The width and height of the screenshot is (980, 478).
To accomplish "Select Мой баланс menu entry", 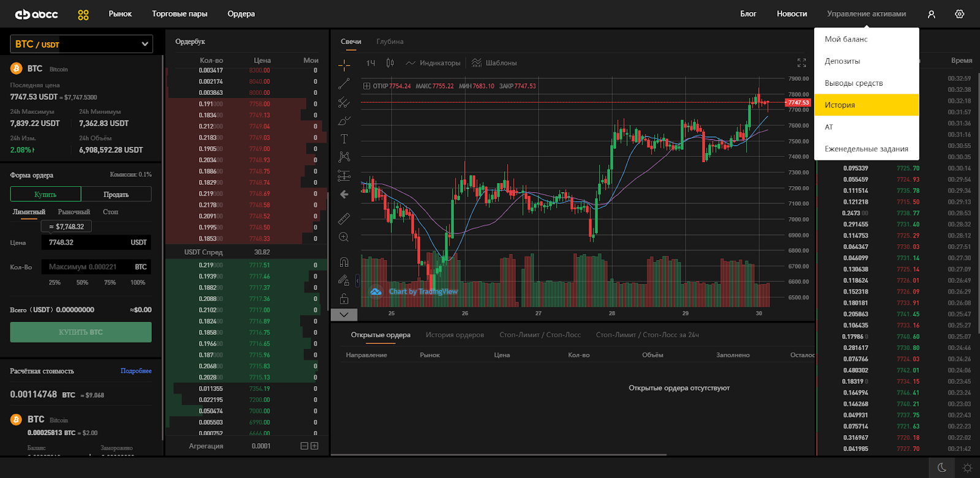I will [867, 39].
